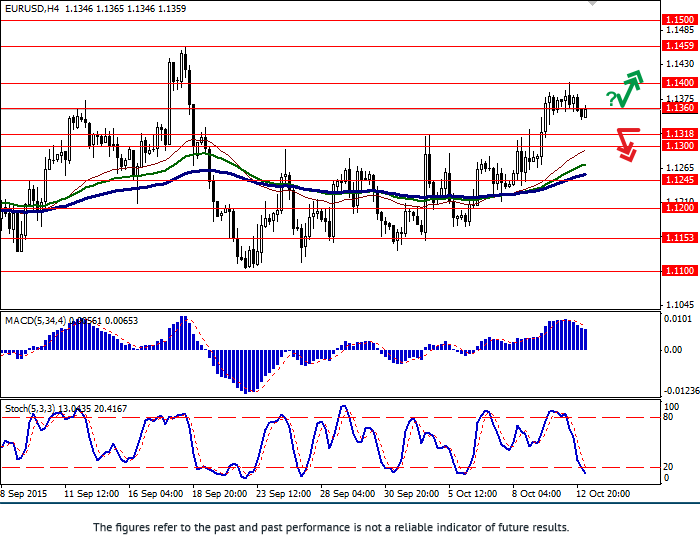Click the 1.1430 price axis value
700x552 pixels.
tap(680, 64)
